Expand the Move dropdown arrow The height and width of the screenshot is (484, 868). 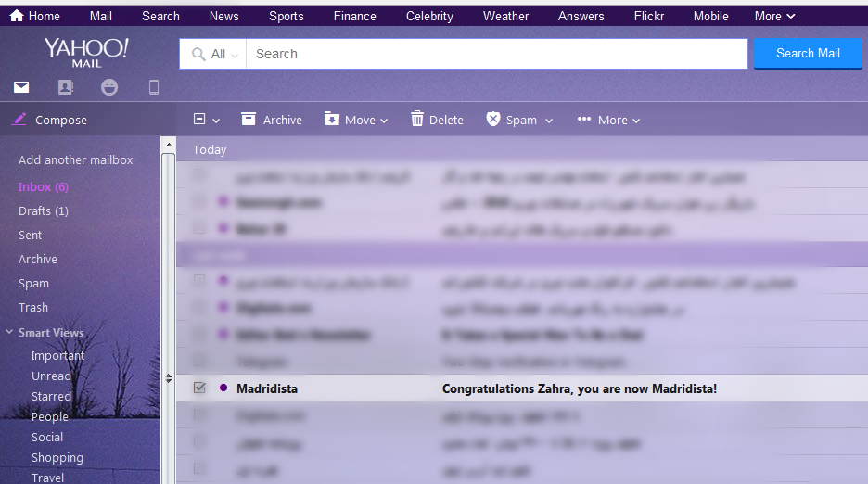(x=384, y=121)
